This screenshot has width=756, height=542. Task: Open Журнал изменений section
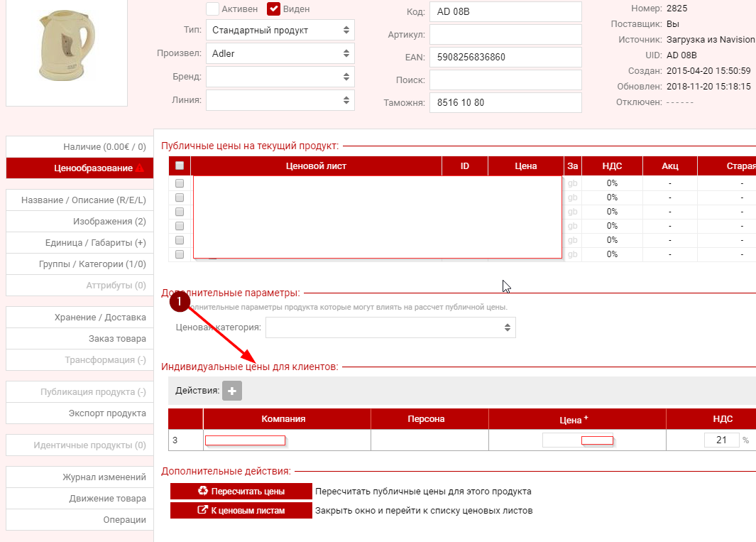click(x=80, y=477)
